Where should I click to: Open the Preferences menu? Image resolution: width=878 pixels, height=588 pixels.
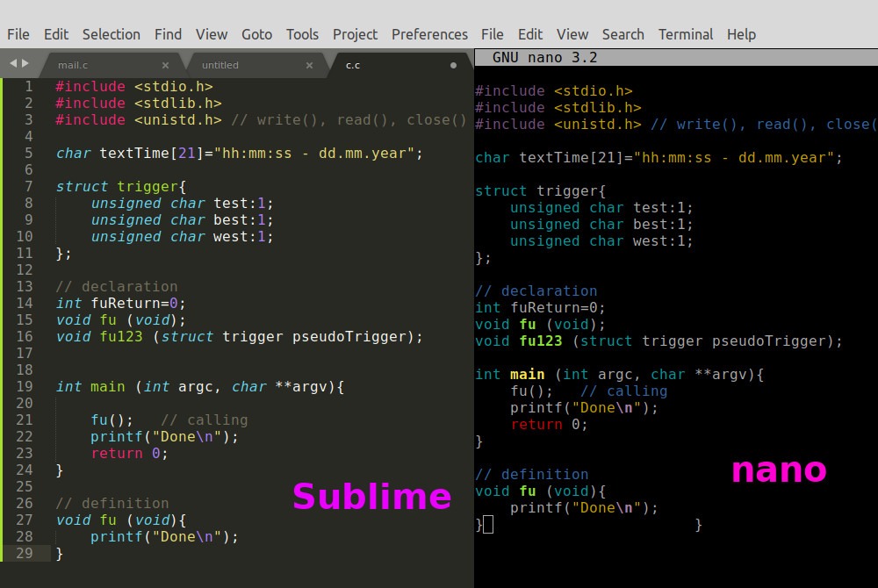429,35
